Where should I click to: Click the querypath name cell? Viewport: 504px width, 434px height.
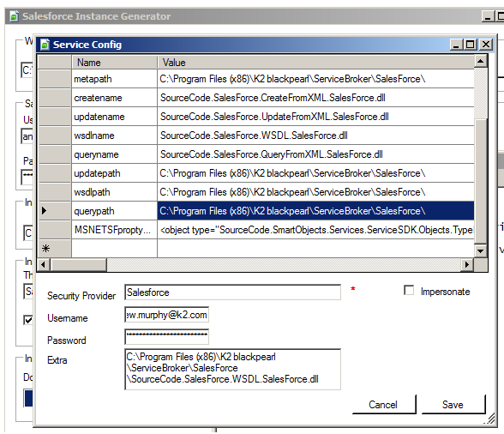click(x=114, y=211)
